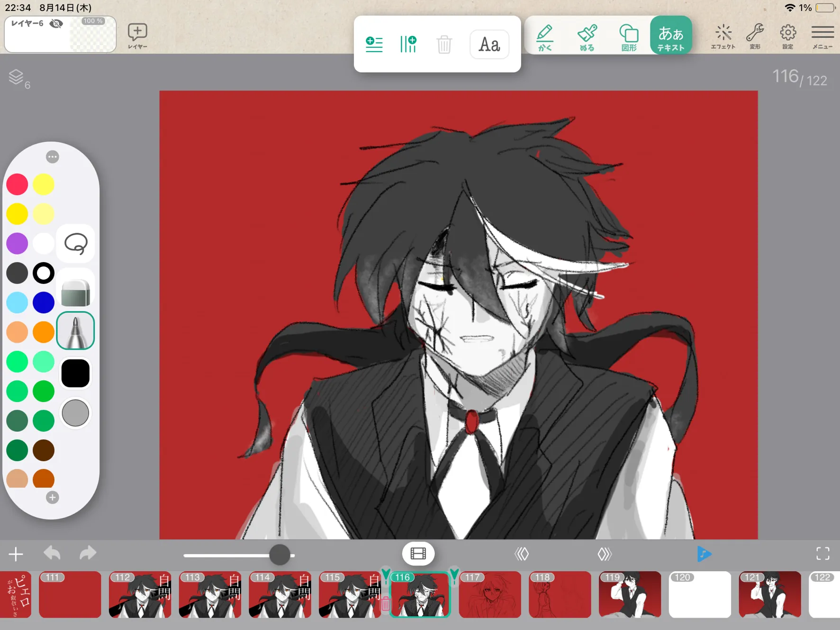Delete frame using small red trash icon
840x630 pixels.
coord(386,603)
